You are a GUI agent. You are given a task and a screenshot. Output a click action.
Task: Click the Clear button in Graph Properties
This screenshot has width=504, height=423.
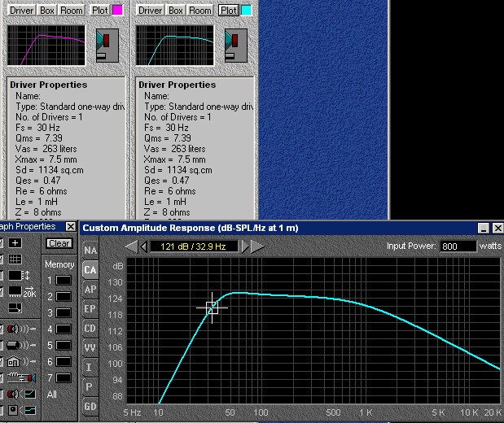tap(59, 243)
